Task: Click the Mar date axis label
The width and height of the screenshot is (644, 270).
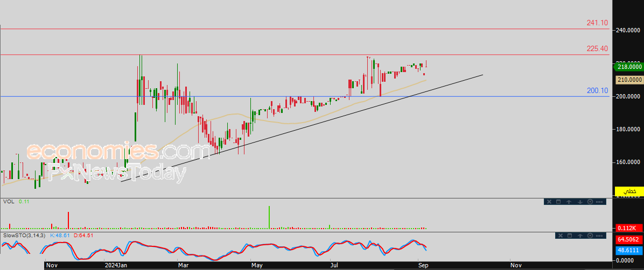Action: coord(182,266)
